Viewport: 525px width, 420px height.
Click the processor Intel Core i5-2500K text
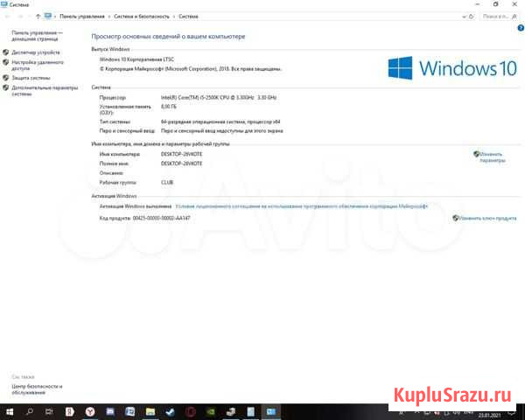(219, 97)
